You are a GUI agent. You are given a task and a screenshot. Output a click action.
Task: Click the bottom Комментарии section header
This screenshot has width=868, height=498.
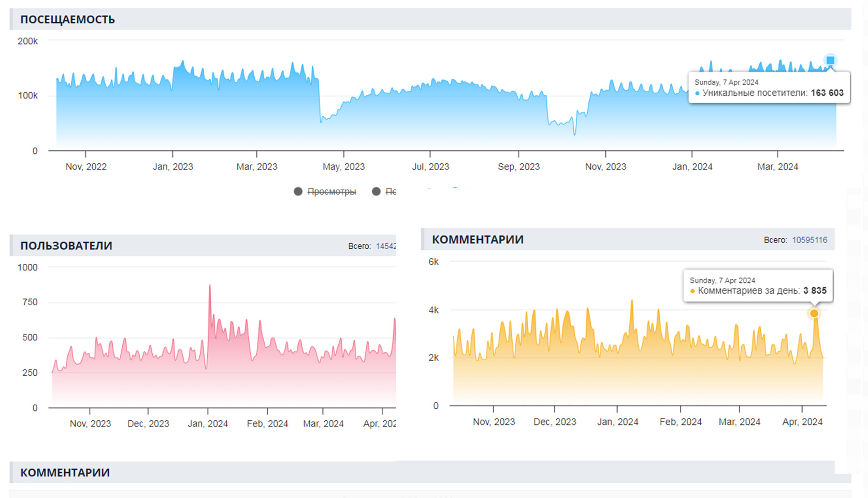tap(65, 473)
